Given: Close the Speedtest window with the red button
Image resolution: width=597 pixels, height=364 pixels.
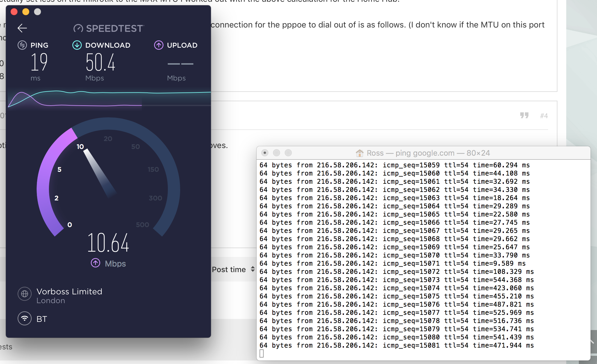Looking at the screenshot, I should [x=14, y=12].
